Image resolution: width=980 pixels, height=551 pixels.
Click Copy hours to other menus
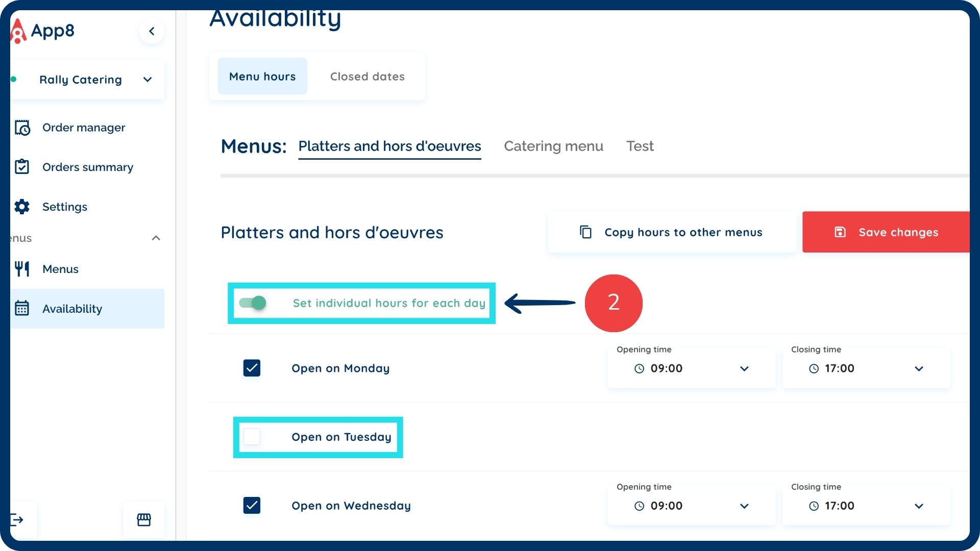672,232
